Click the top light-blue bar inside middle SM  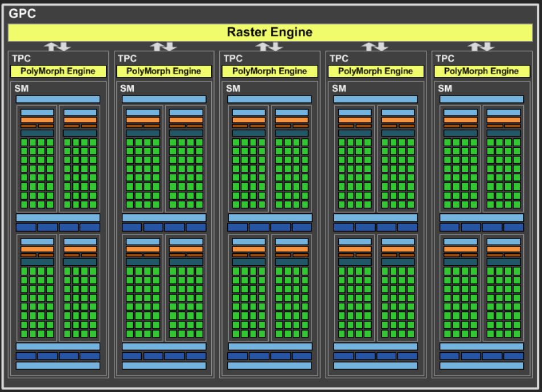point(270,100)
